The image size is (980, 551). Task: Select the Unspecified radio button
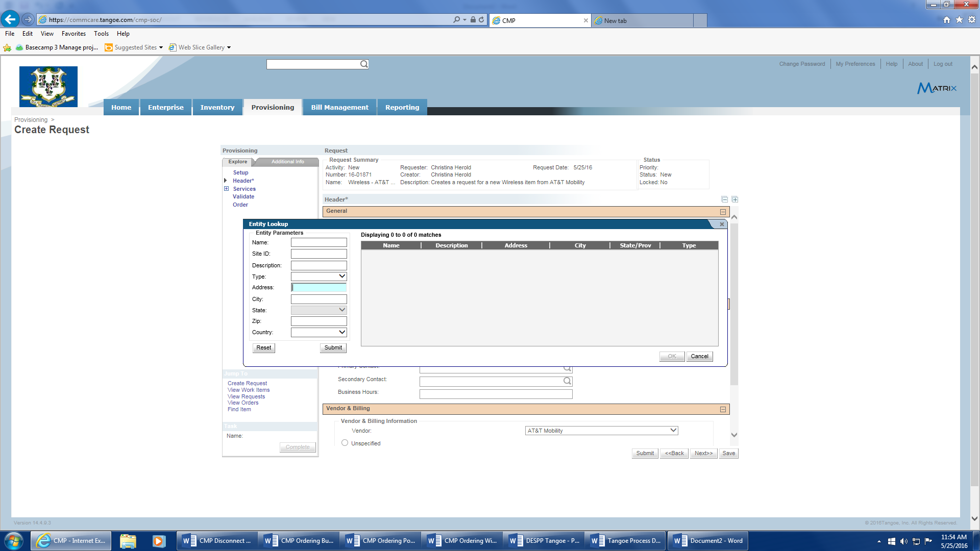click(345, 443)
